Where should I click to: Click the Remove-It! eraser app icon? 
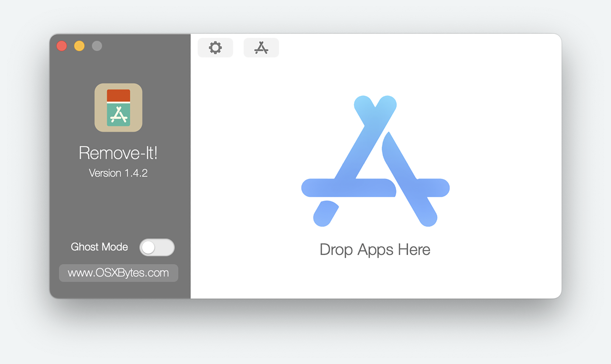[118, 108]
